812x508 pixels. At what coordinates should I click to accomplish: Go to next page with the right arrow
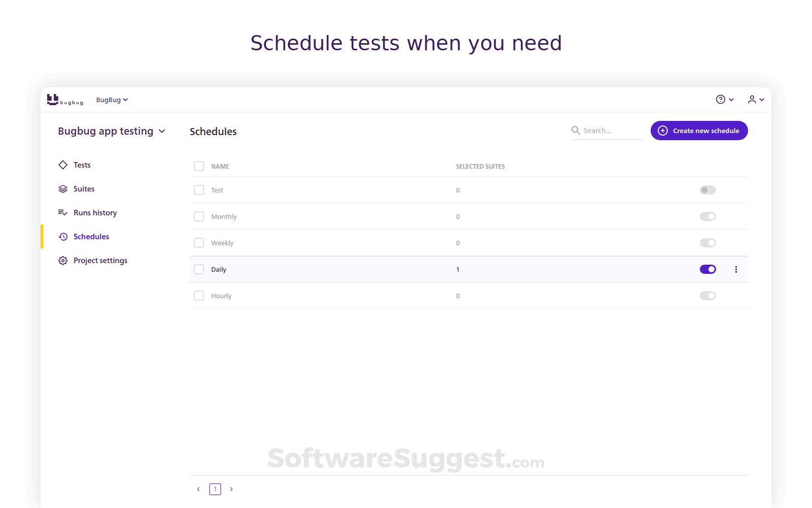click(231, 489)
